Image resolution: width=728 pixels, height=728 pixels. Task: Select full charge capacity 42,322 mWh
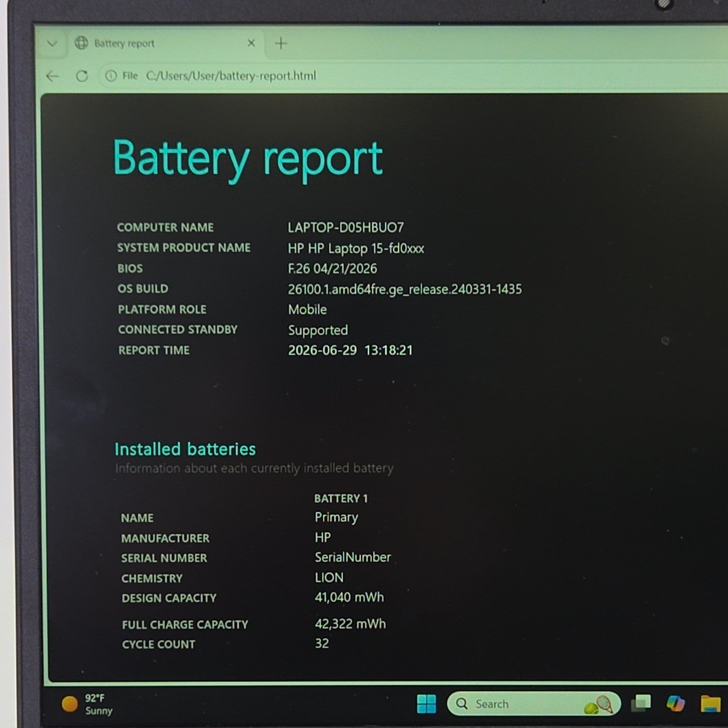(350, 624)
